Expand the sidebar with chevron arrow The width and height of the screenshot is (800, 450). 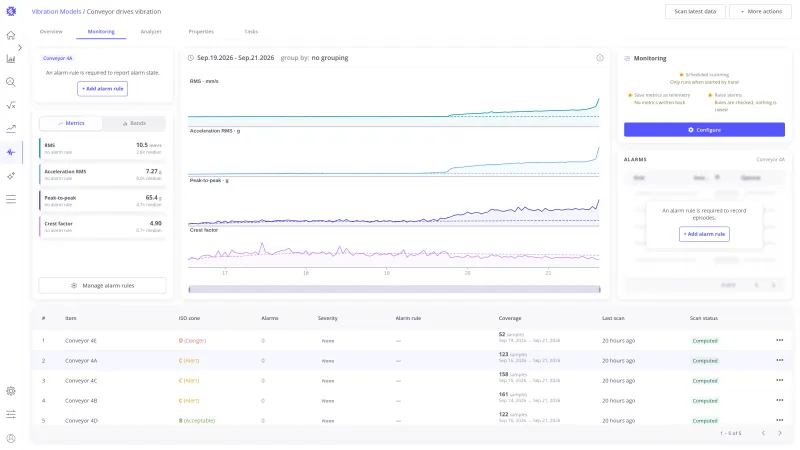[20, 47]
